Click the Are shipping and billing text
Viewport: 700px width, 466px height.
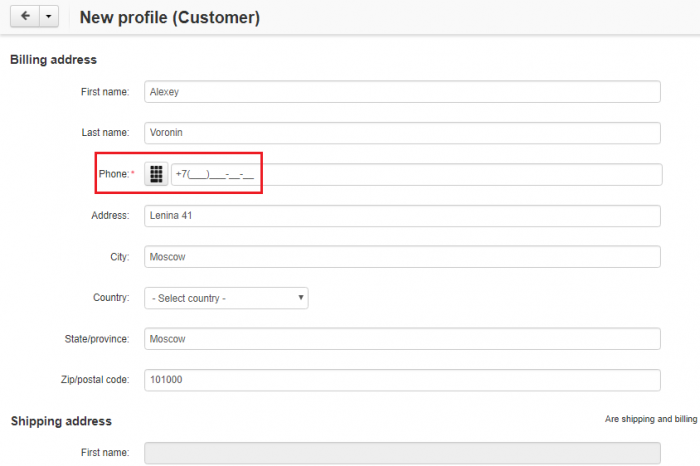[651, 419]
